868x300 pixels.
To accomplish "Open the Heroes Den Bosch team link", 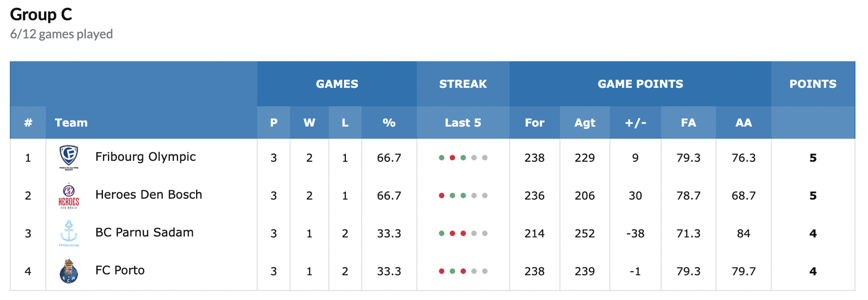I will 149,195.
